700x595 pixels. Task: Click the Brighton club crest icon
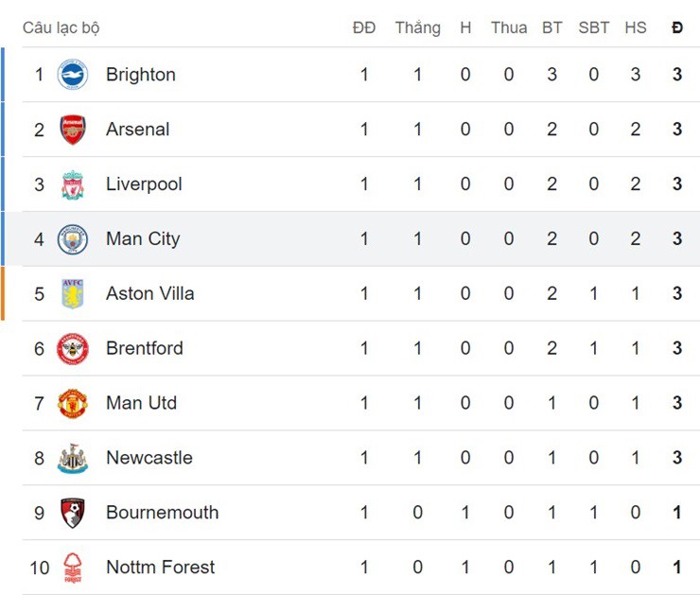tap(73, 75)
